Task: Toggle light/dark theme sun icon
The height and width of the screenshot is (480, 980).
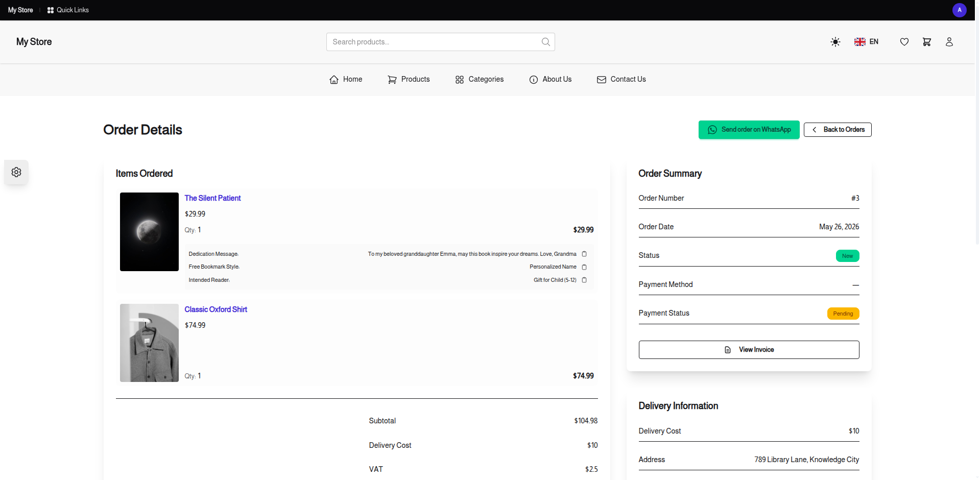Action: (835, 42)
